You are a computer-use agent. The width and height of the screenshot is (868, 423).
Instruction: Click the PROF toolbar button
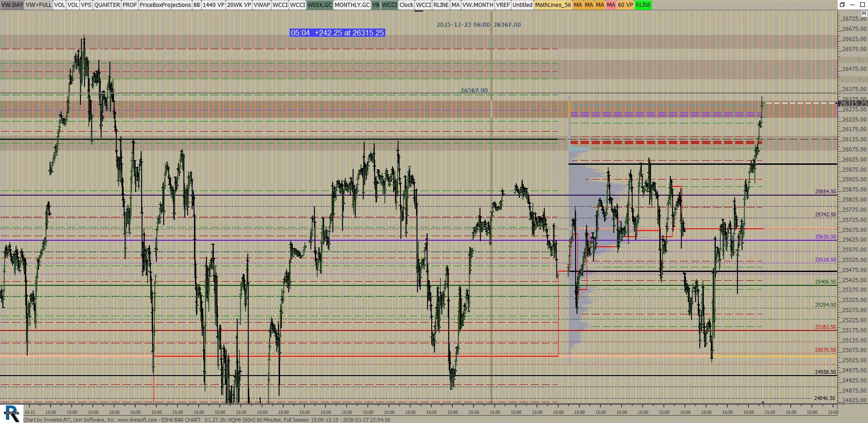click(130, 5)
